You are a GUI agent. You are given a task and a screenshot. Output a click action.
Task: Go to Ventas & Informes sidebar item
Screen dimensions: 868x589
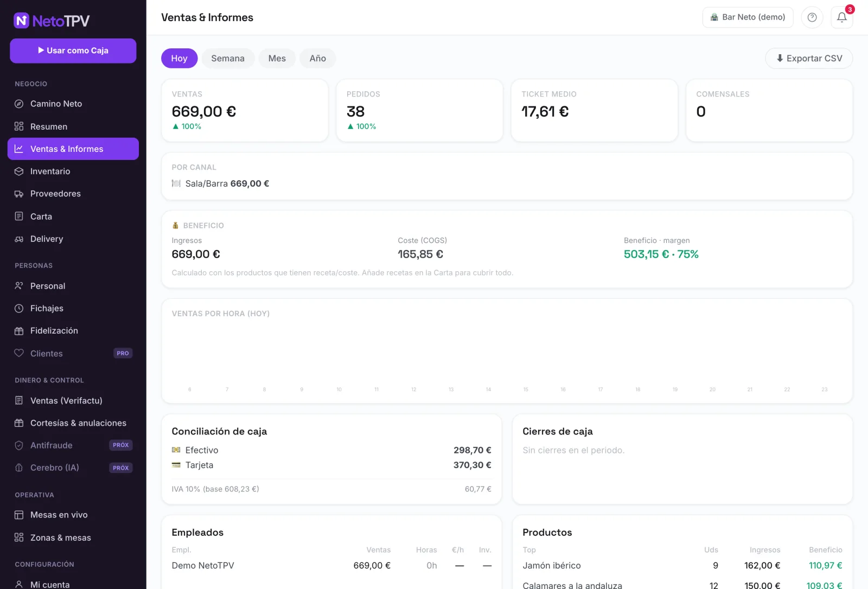[73, 149]
